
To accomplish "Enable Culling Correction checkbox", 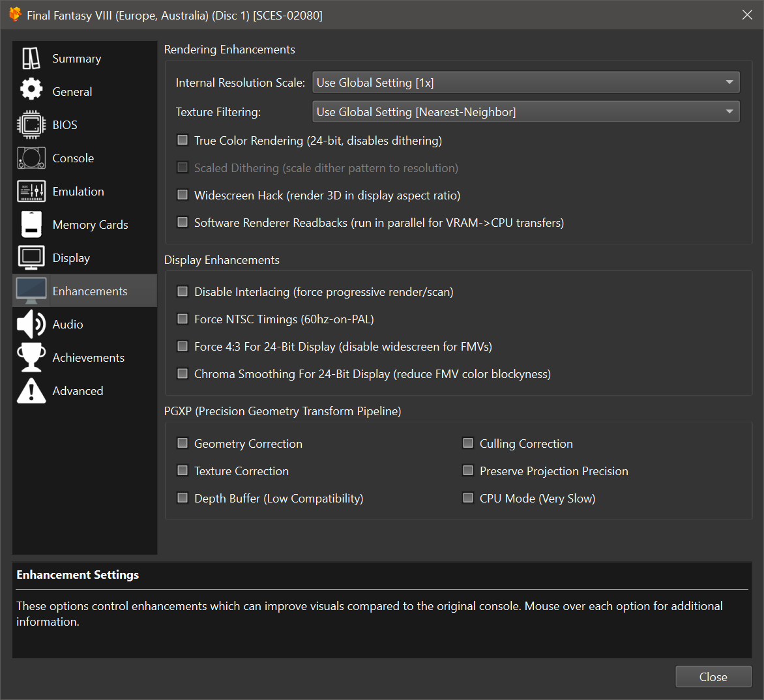I will [468, 443].
